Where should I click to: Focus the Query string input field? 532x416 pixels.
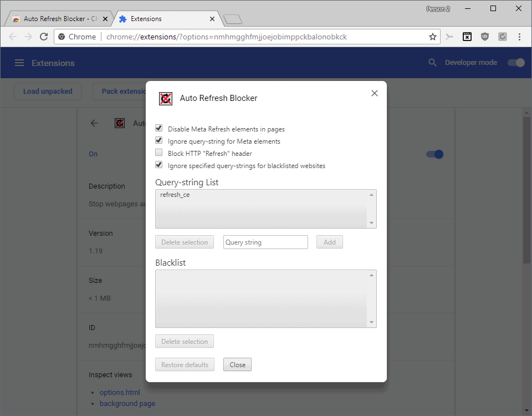265,242
